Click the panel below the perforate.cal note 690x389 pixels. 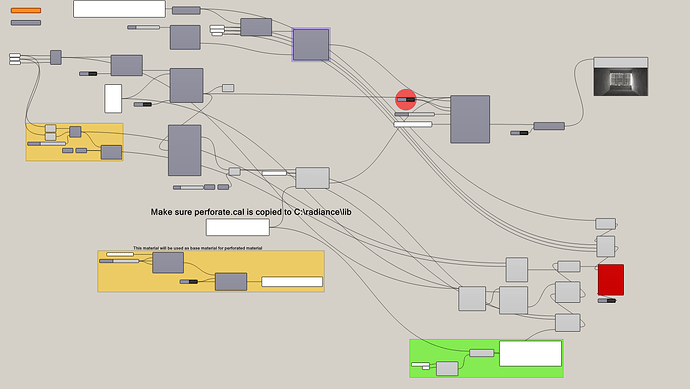click(238, 228)
